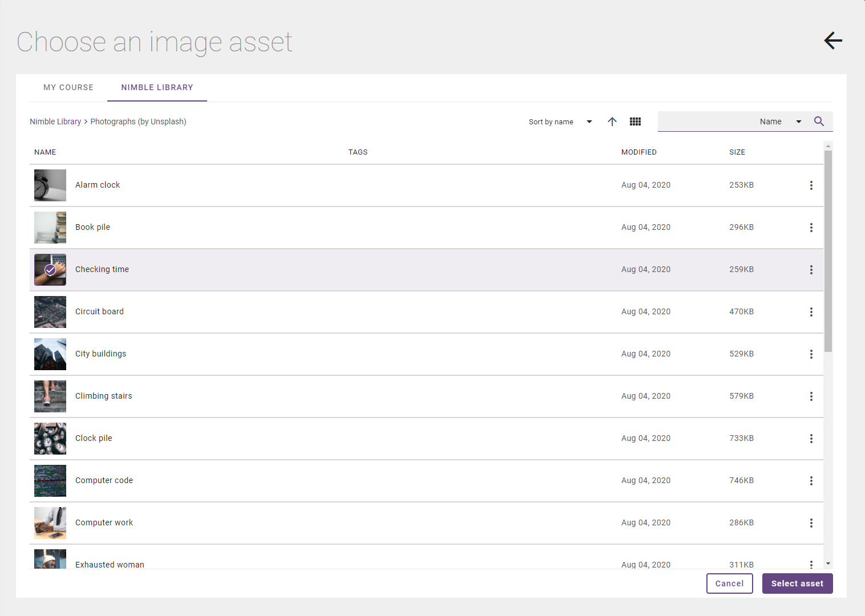865x616 pixels.
Task: Click the City buildings file name
Action: 100,354
